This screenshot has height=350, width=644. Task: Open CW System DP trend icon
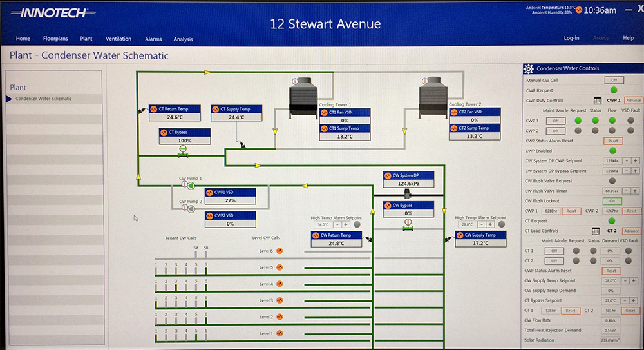pyautogui.click(x=388, y=175)
